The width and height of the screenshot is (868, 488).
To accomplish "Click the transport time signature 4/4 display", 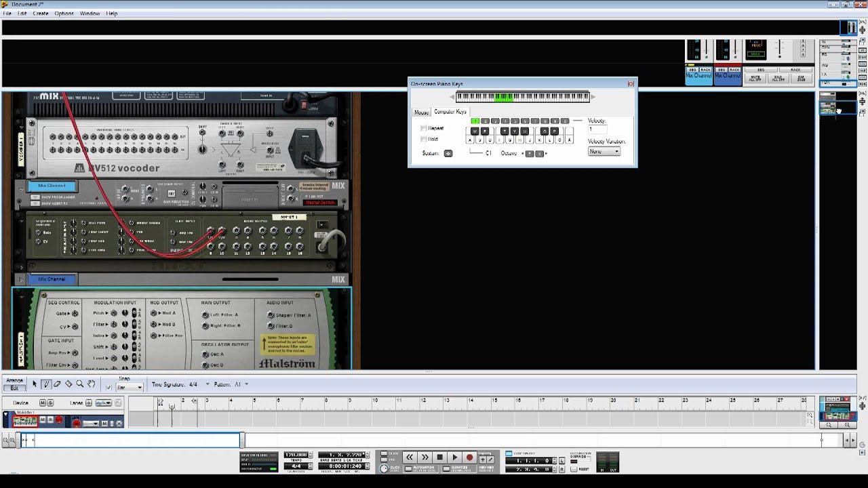I will click(296, 466).
